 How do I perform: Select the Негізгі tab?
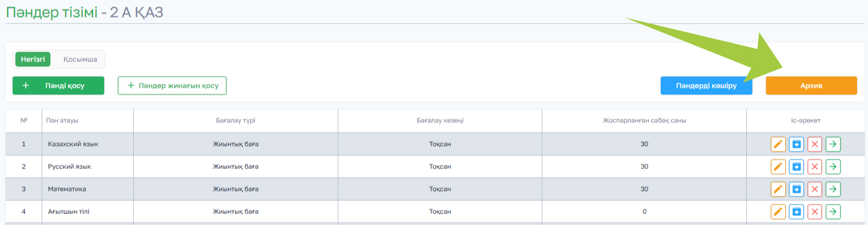[33, 59]
